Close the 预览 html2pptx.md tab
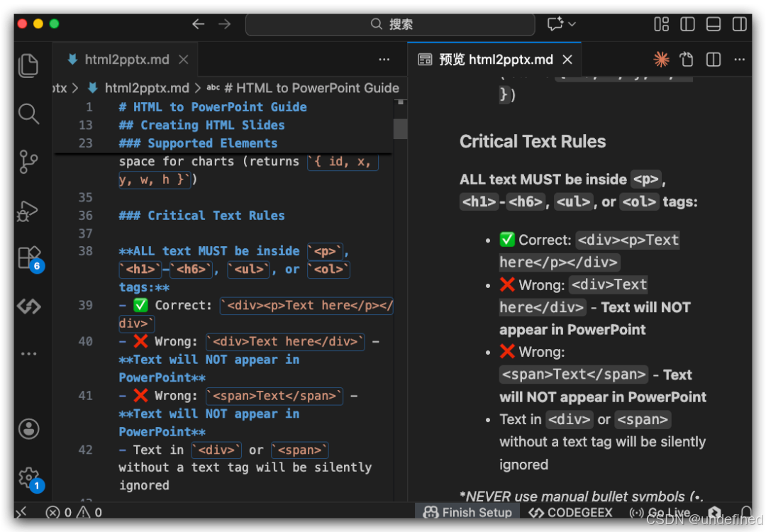 [x=567, y=60]
